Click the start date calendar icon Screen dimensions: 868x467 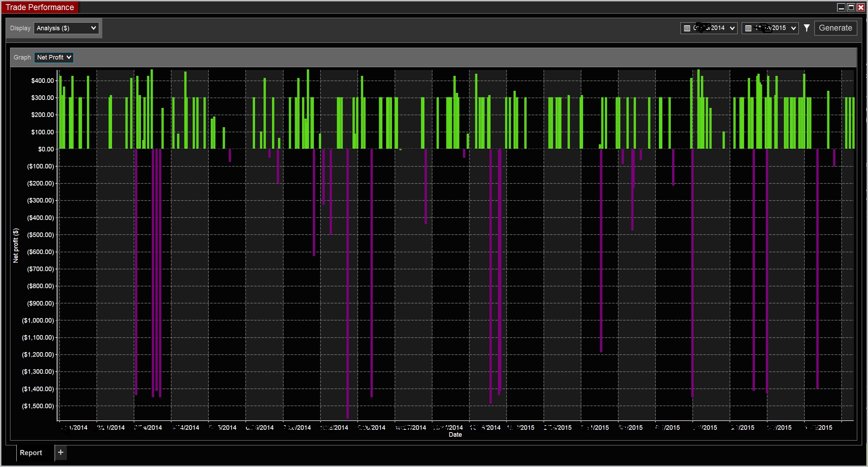pyautogui.click(x=687, y=28)
